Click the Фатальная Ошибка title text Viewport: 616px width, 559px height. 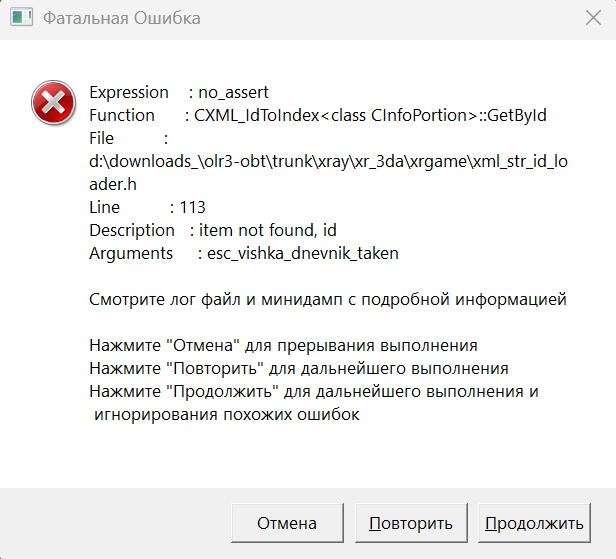(121, 19)
